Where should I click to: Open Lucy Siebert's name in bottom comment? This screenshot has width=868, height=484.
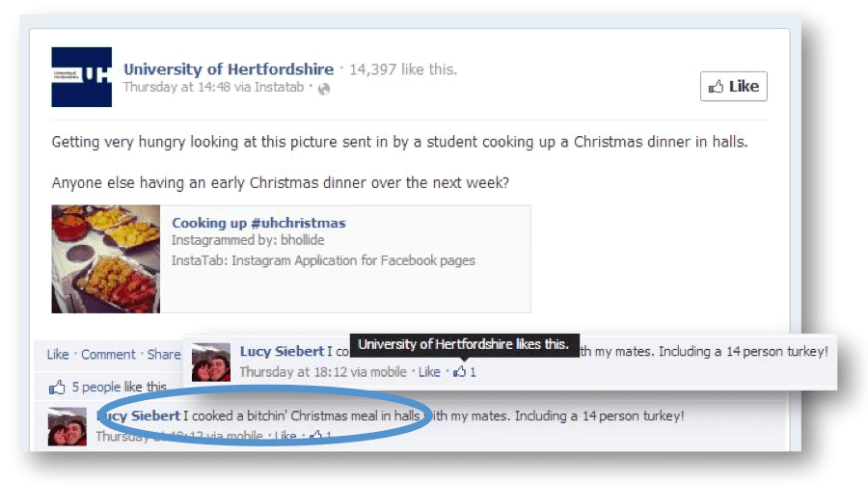(x=138, y=416)
